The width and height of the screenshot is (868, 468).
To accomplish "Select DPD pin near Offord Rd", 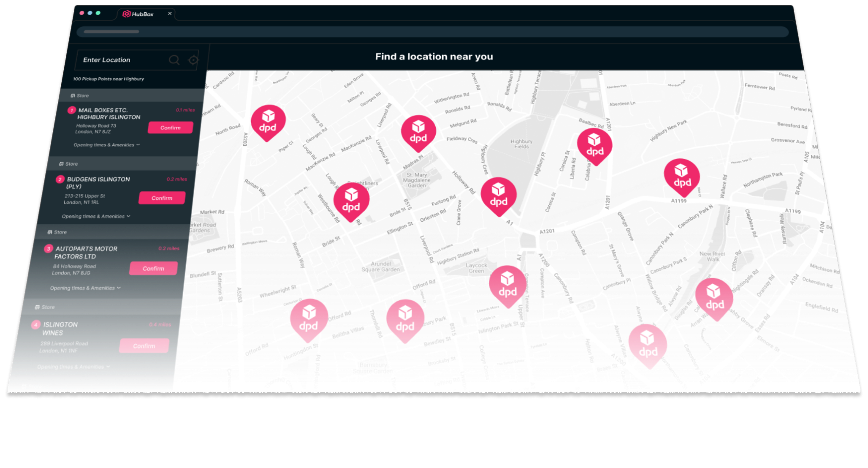I will 309,319.
